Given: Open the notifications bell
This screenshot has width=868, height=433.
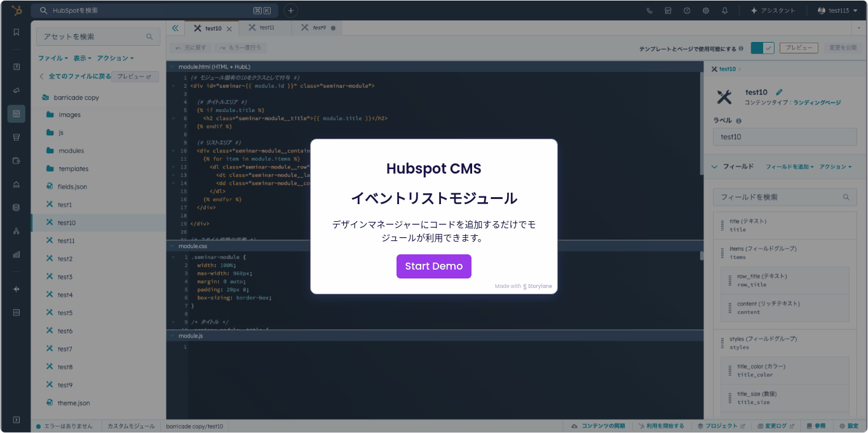Looking at the screenshot, I should point(724,11).
